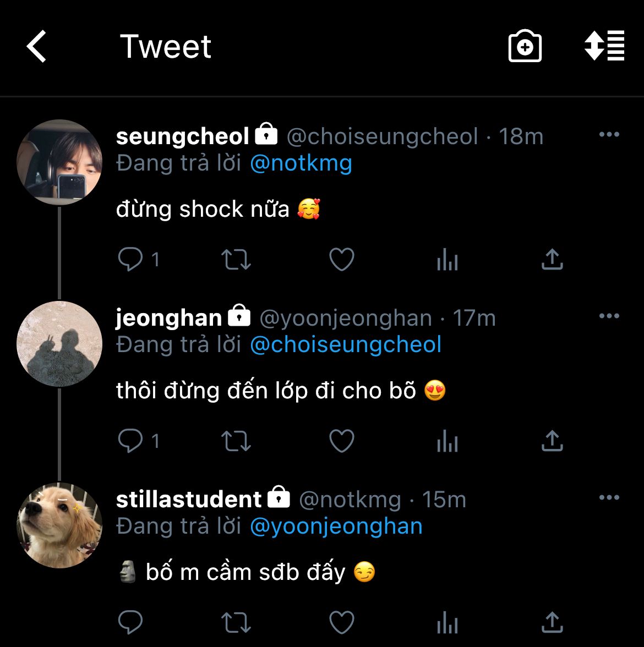The height and width of the screenshot is (647, 644).
Task: View analytics for seungcheol's tweet
Action: [447, 261]
